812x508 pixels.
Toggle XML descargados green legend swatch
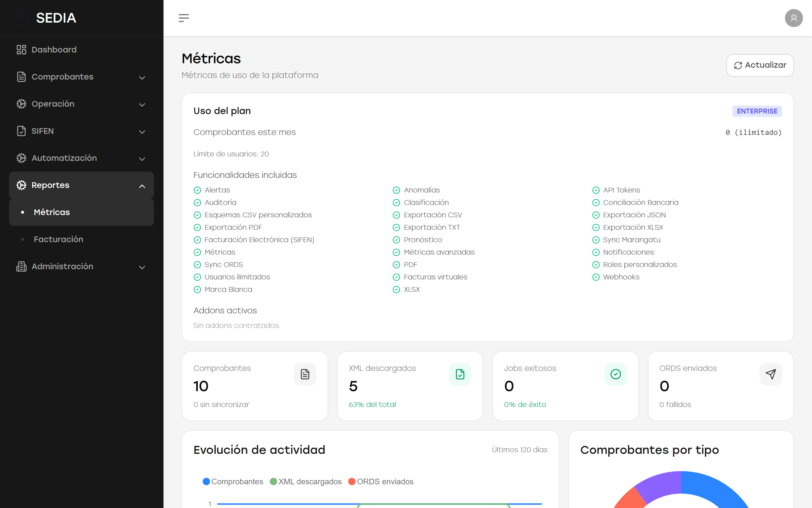coord(273,481)
